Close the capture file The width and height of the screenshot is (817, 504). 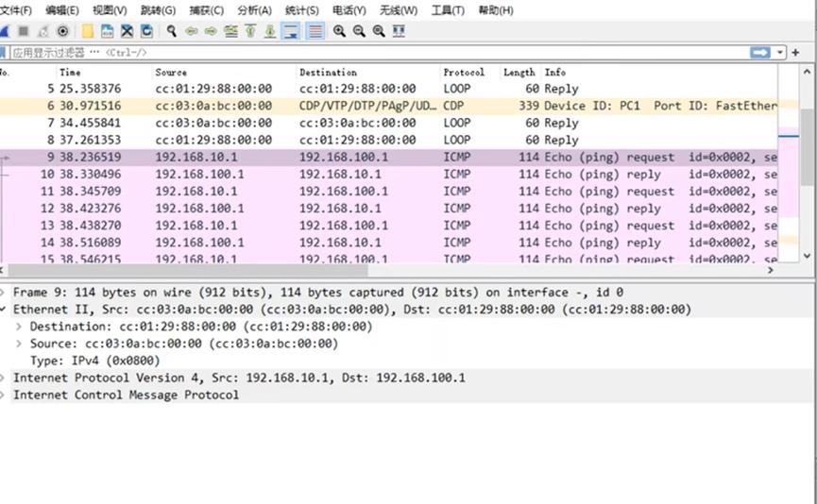(x=128, y=31)
